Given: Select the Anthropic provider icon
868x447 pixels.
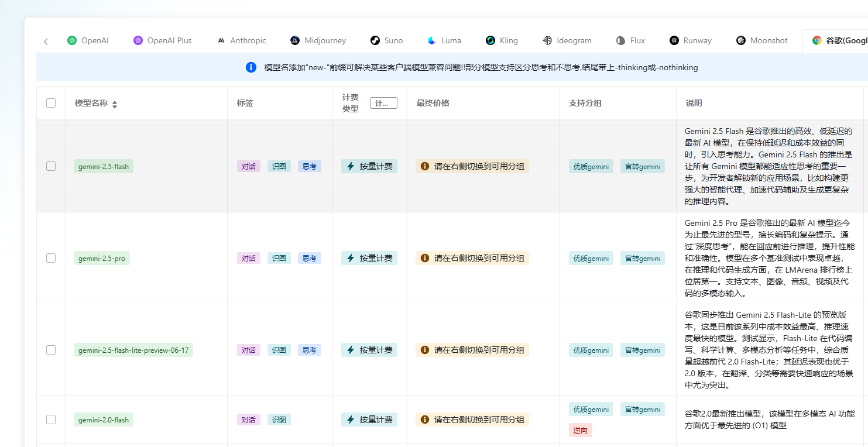Looking at the screenshot, I should [x=221, y=40].
